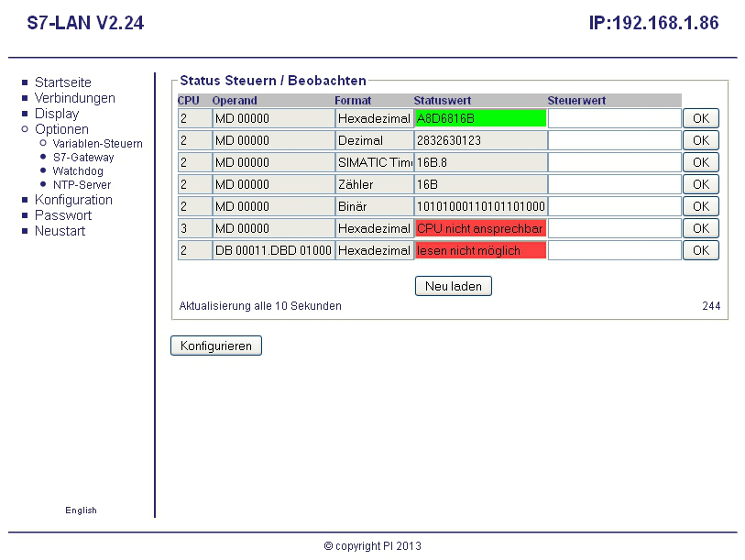Click the Steuerwert field in the Binär row
Screen dimensions: 745x560
(x=614, y=206)
